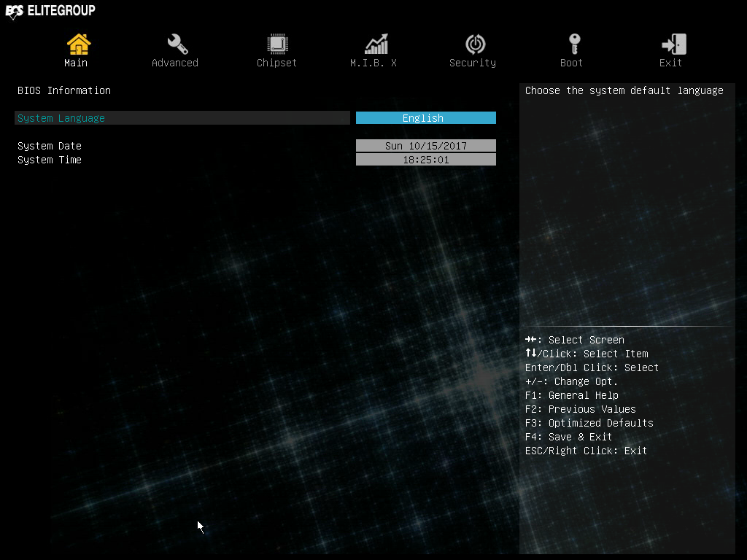
Task: Click the 'ESC/Right Click: Exit' hint
Action: pyautogui.click(x=586, y=451)
